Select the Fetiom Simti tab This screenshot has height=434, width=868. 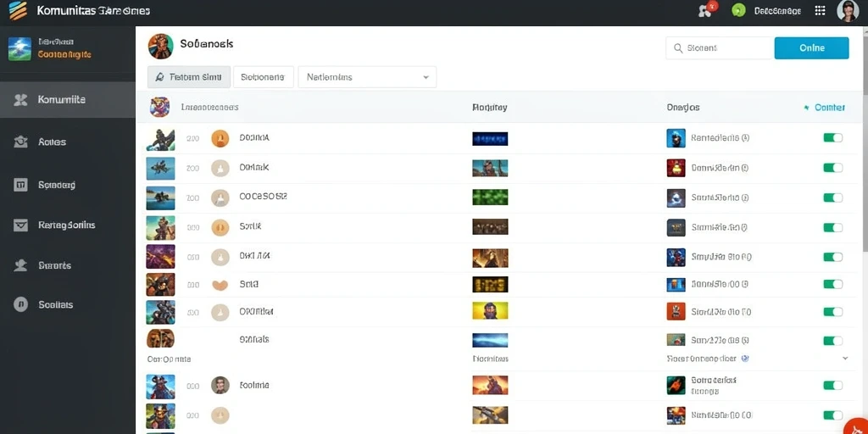click(189, 77)
